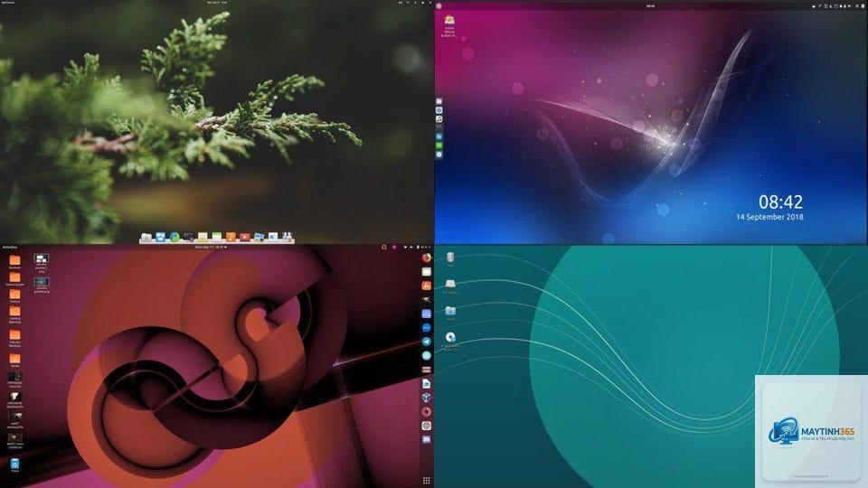Open the globe web browser in the Plank dock
Image resolution: width=868 pixels, height=488 pixels.
click(175, 238)
